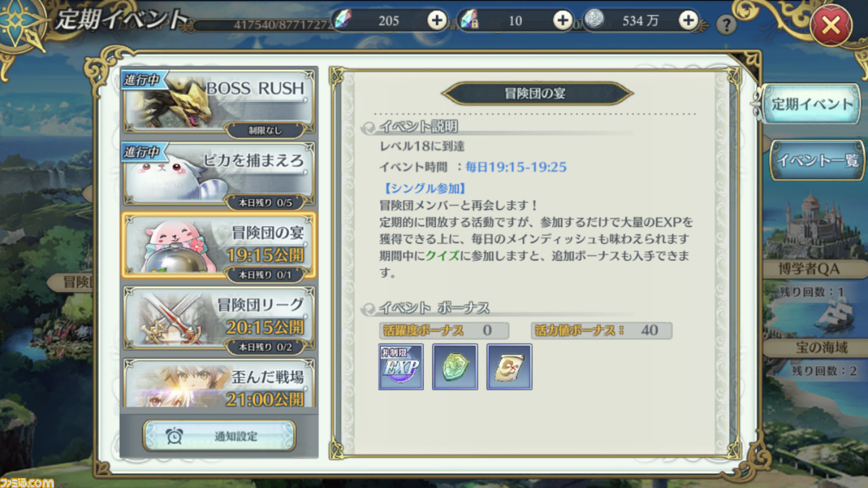Click the compass emblem in top-left corner
The height and width of the screenshot is (488, 868).
pos(22,22)
